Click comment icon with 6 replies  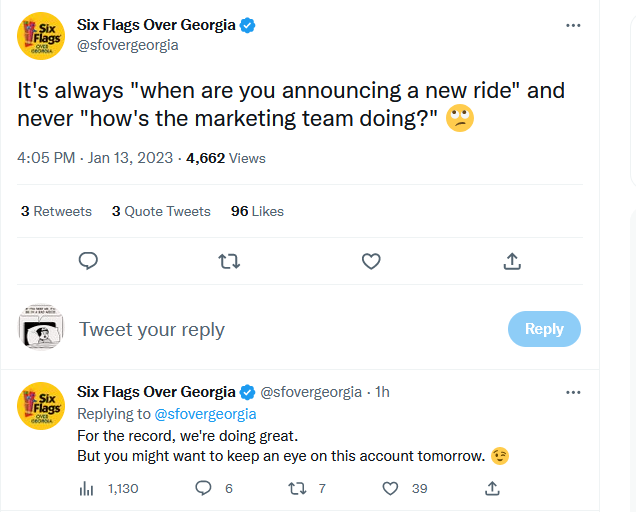(203, 488)
